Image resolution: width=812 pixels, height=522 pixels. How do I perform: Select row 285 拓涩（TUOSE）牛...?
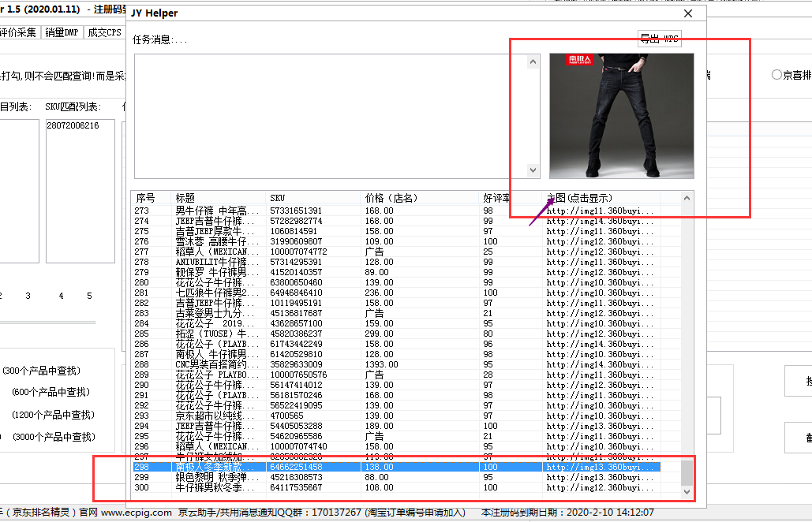395,334
